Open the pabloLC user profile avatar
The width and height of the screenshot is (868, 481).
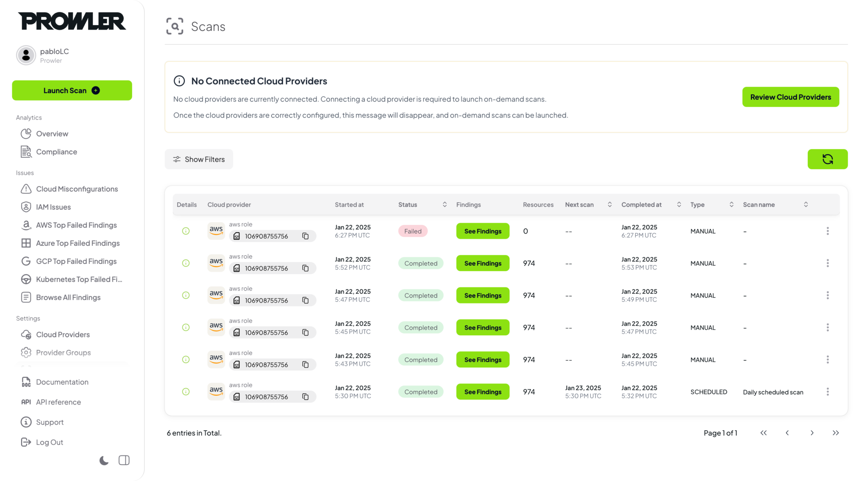(26, 55)
